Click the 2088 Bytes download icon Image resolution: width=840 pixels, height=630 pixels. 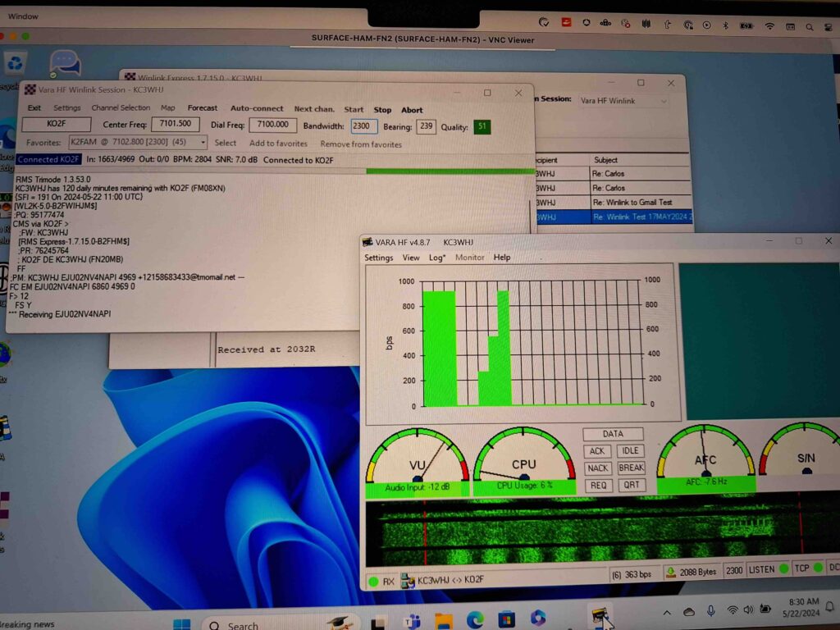tap(671, 572)
